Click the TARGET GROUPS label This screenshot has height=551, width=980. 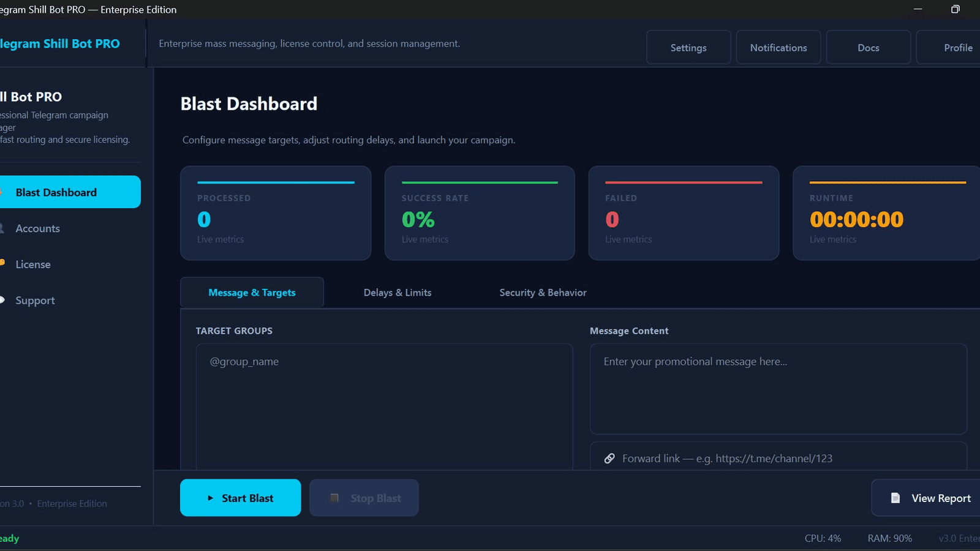(x=234, y=331)
